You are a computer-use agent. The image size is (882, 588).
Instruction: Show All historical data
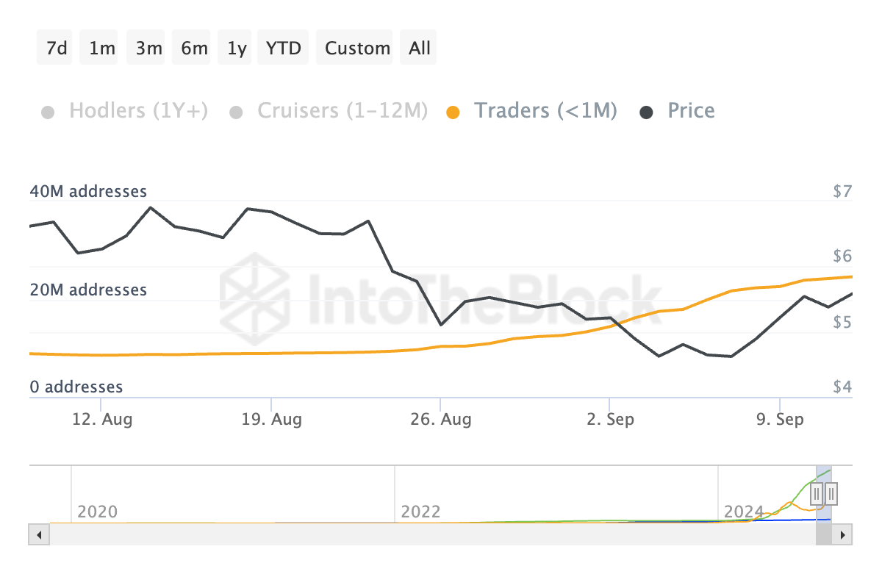(420, 49)
